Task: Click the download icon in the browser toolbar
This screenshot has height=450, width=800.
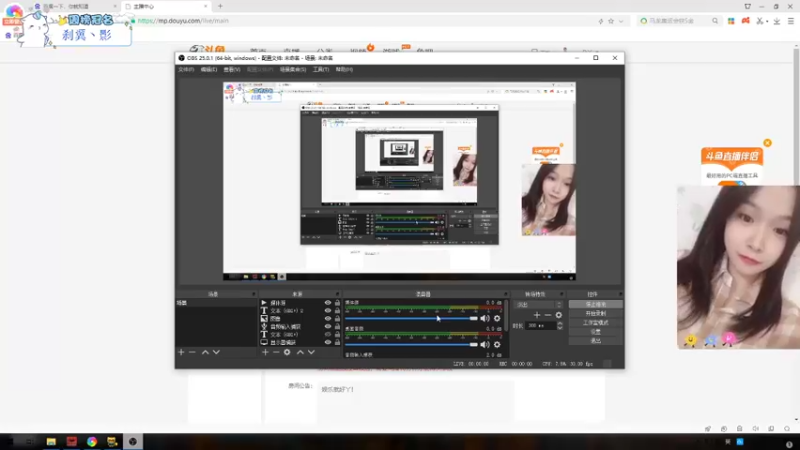Action: [x=777, y=21]
